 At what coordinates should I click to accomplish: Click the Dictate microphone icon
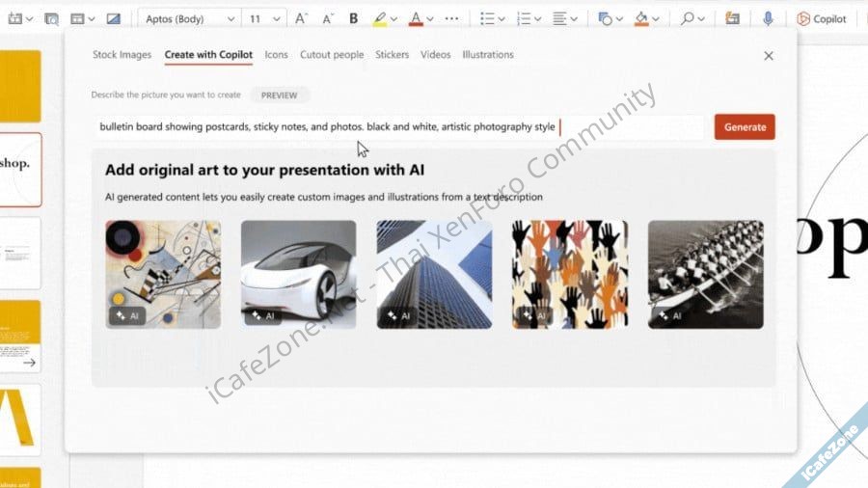click(x=769, y=18)
